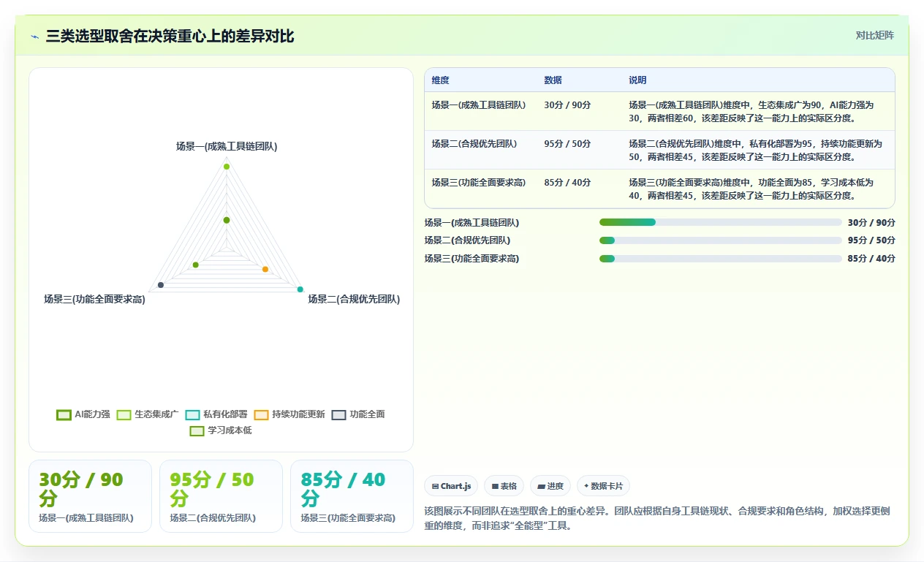Click the page title 三类选型取舍在决策重心上的差异对比
This screenshot has width=924, height=562.
[170, 37]
